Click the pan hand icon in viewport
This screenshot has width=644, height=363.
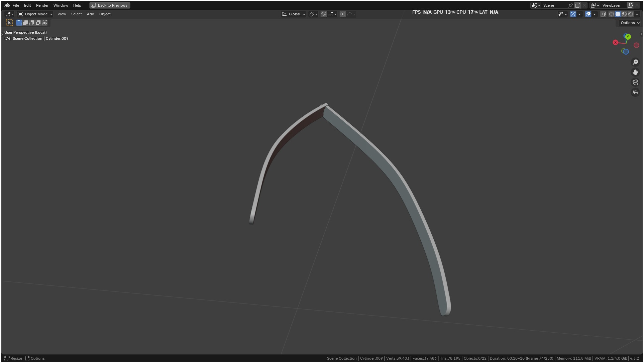tap(635, 72)
